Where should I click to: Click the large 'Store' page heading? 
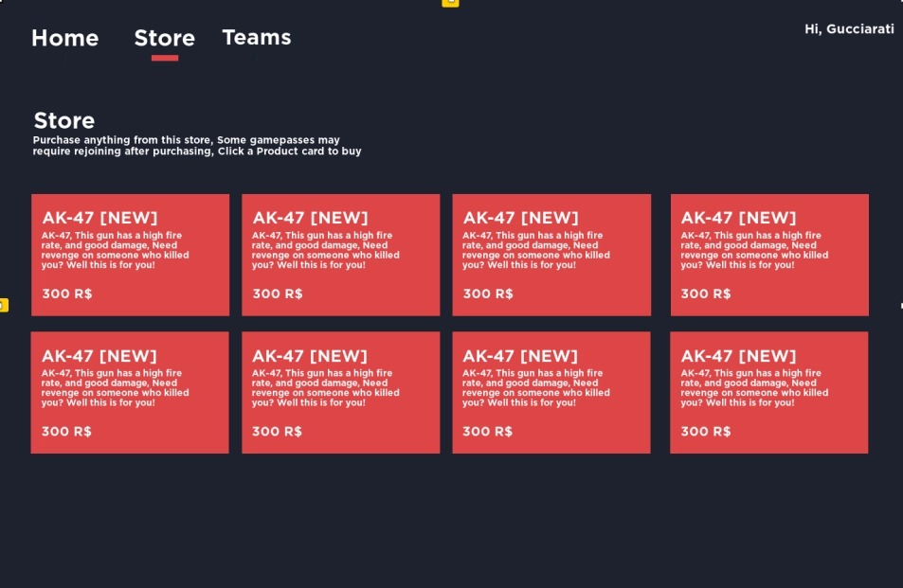[63, 120]
